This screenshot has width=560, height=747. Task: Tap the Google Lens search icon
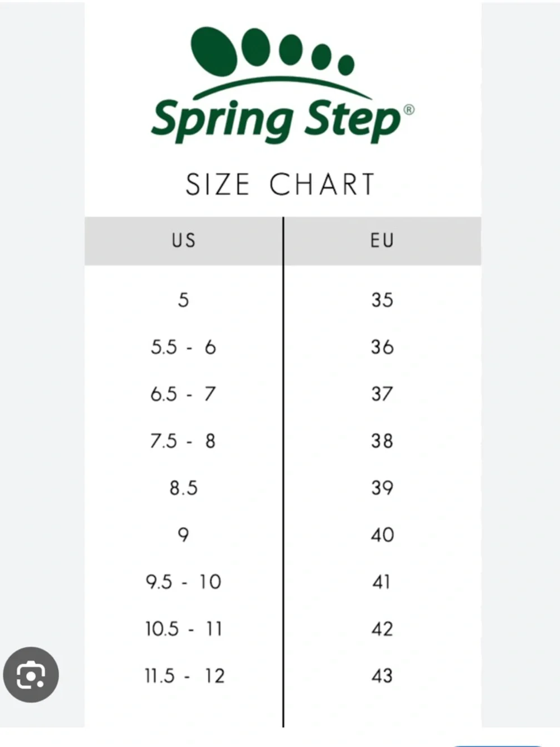click(31, 675)
